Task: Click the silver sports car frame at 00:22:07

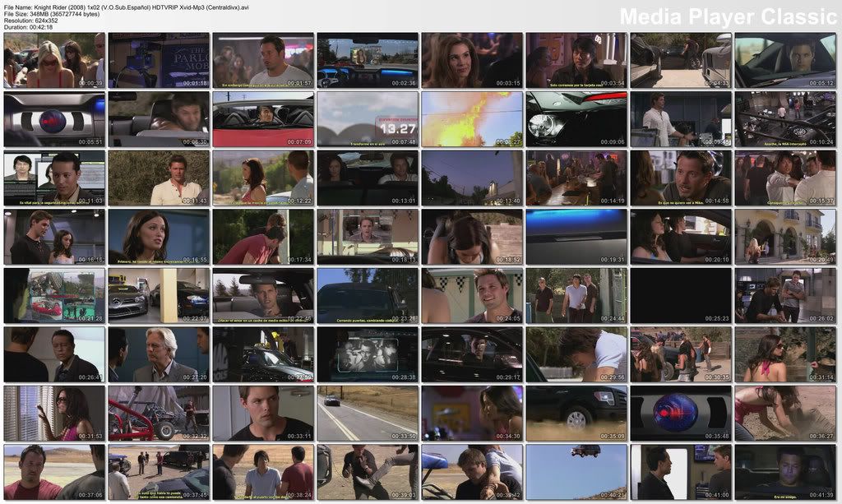Action: pyautogui.click(x=159, y=296)
